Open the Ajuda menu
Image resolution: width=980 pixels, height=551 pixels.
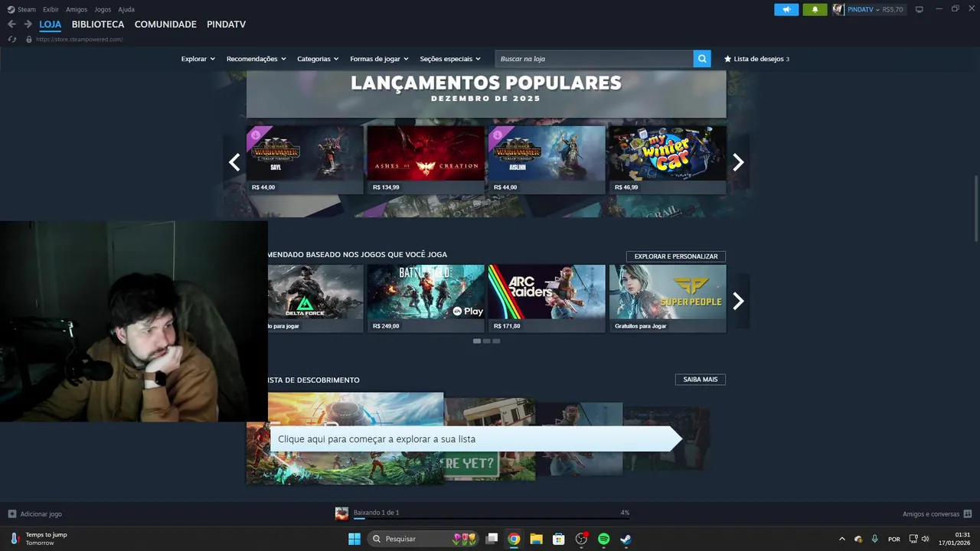tap(126, 9)
